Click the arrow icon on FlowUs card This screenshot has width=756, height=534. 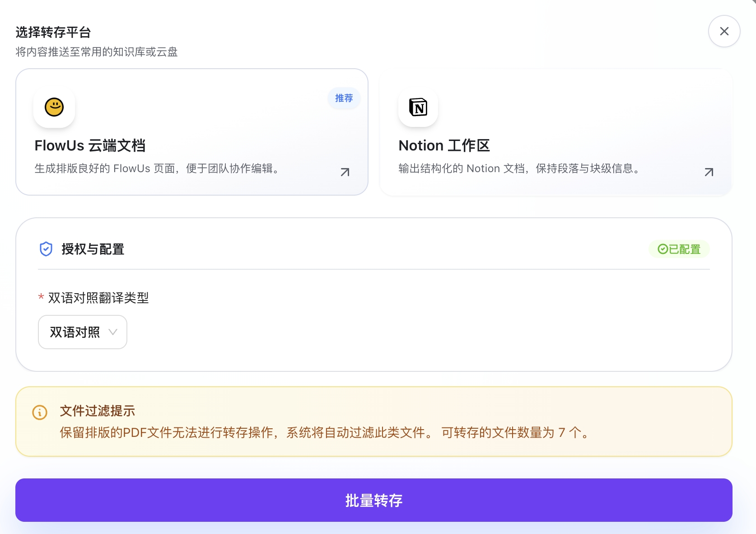[x=345, y=172]
